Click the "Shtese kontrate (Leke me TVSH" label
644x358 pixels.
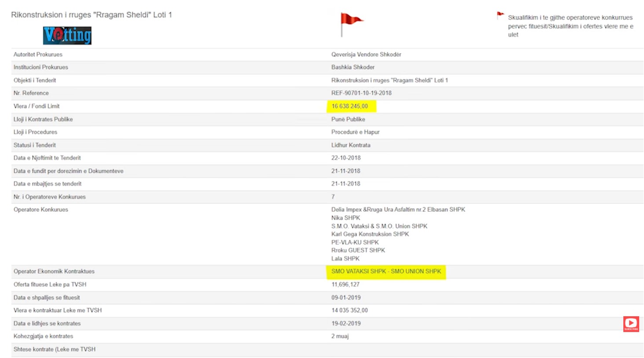click(55, 349)
